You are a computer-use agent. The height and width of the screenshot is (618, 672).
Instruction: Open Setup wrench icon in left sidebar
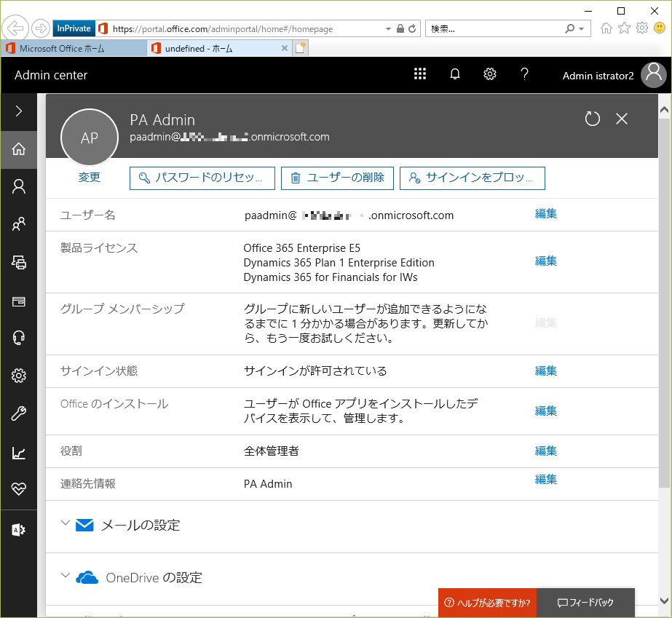tap(18, 413)
